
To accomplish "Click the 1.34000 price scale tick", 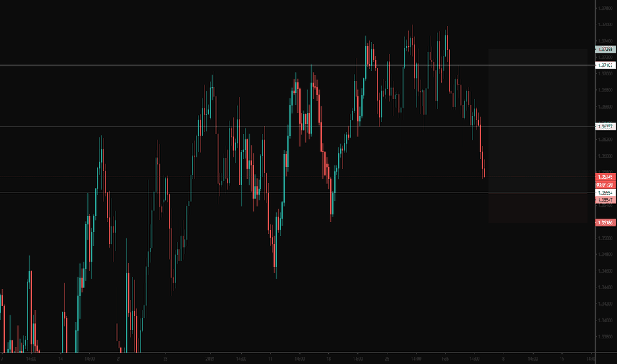I will pos(605,320).
